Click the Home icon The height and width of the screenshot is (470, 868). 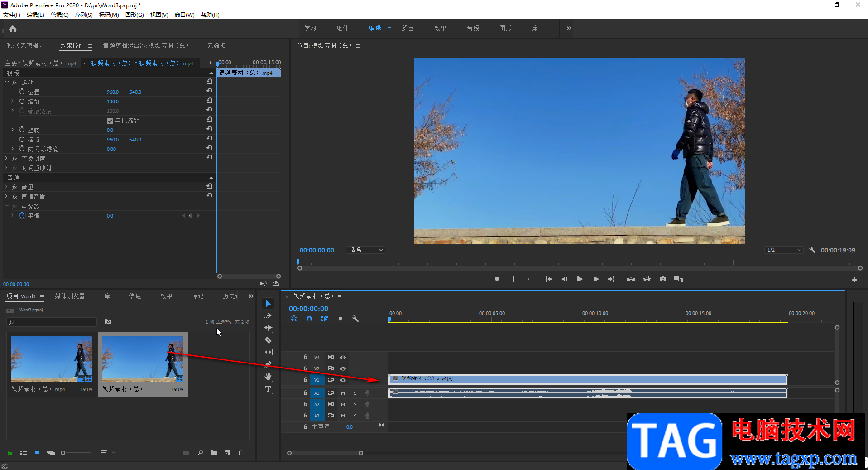pos(13,29)
